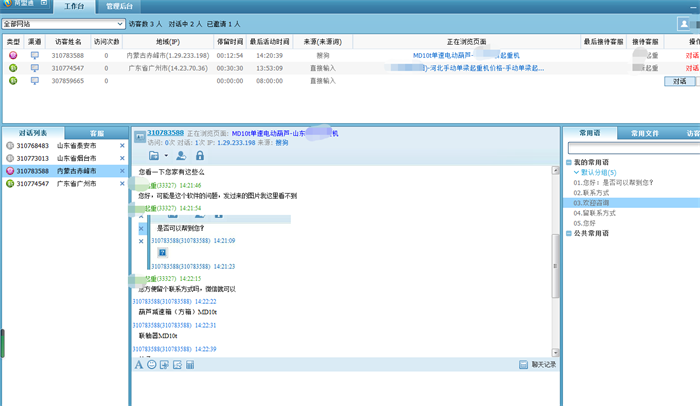Click visitor ID link 310783588 in chat header
Image resolution: width=700 pixels, height=406 pixels.
point(165,133)
